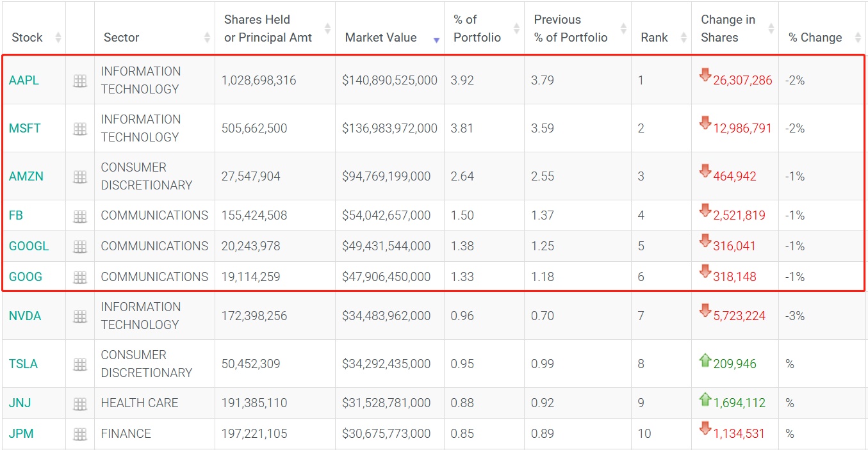Click the grid icon next to JPM

coord(80,435)
